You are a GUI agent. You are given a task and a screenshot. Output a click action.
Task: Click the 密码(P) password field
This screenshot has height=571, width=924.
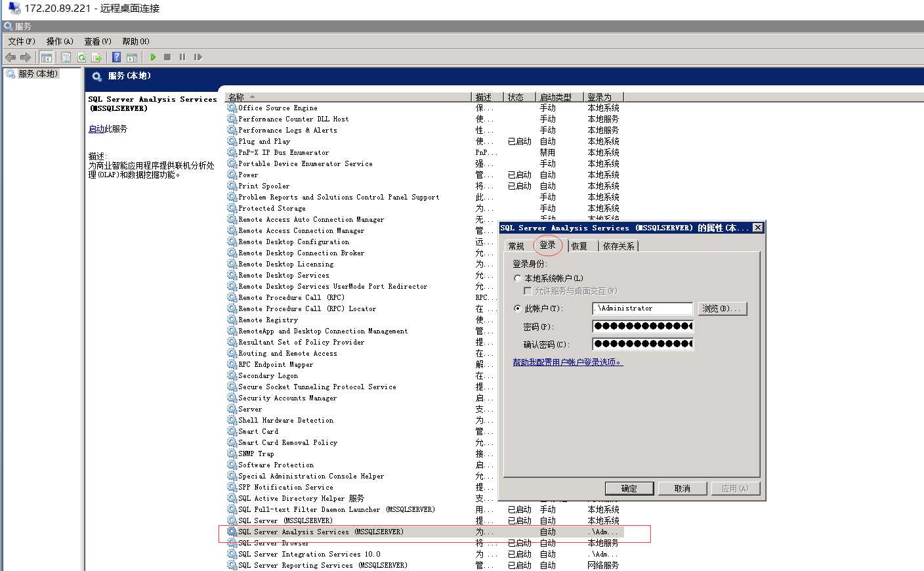click(x=642, y=326)
